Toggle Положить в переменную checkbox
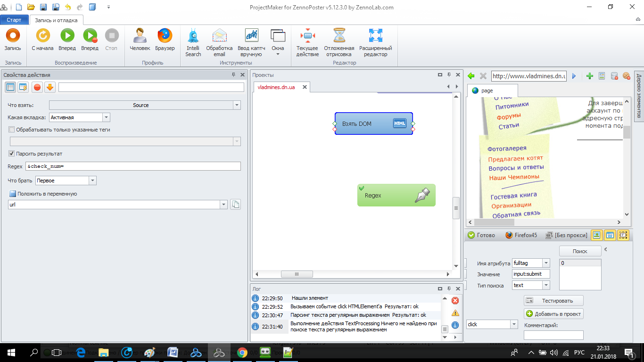This screenshot has height=362, width=644. (x=13, y=194)
